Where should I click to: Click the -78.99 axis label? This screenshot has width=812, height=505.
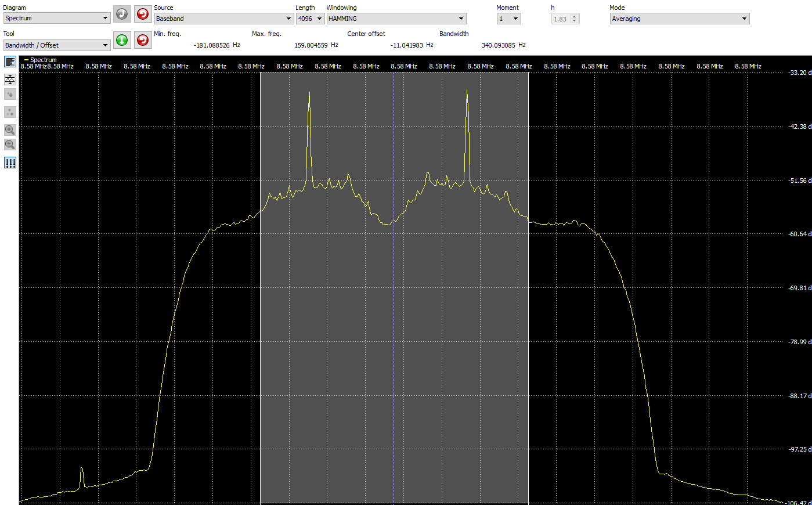click(x=800, y=342)
